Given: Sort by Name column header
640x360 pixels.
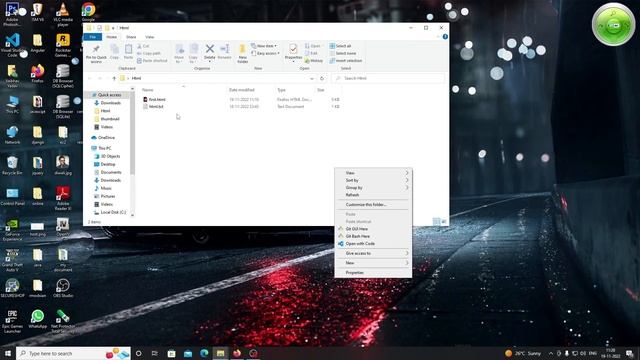Looking at the screenshot, I should (x=148, y=90).
